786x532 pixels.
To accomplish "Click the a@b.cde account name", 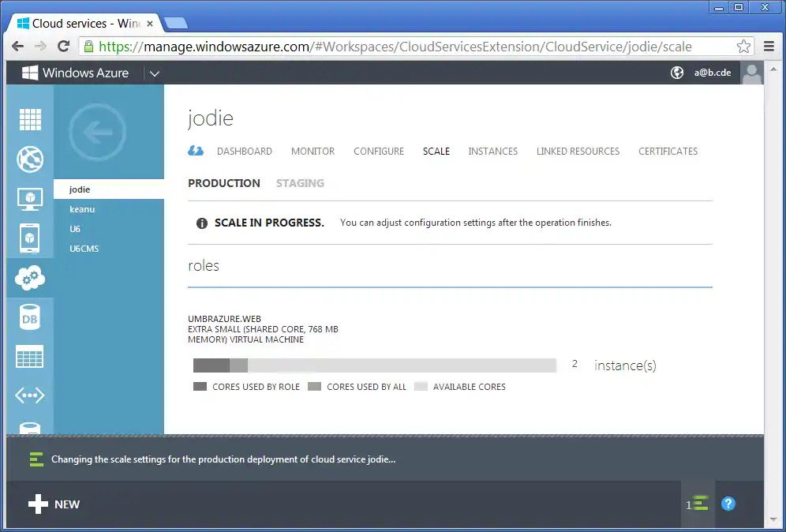I will (x=713, y=73).
